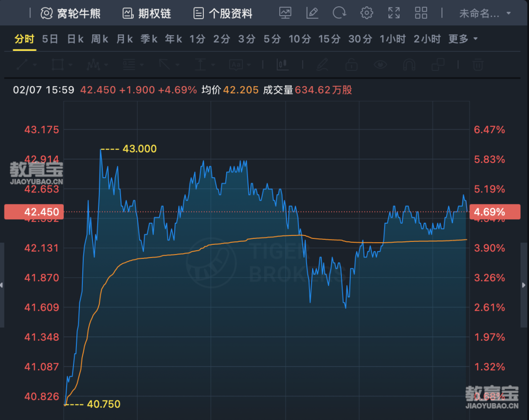Open the grid layout icon
Screen dimensions: 529x420
(x=421, y=13)
